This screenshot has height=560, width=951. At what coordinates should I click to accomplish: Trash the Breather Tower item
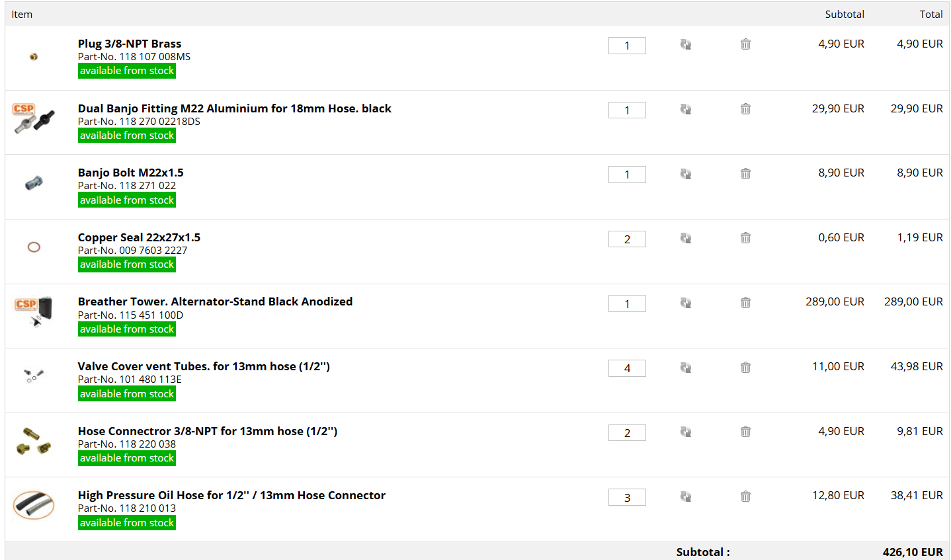(745, 303)
